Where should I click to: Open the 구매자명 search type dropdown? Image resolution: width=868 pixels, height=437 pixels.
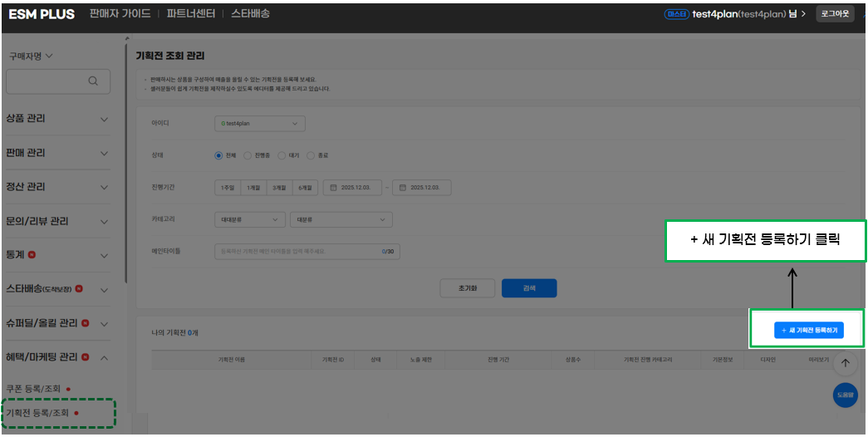(31, 56)
